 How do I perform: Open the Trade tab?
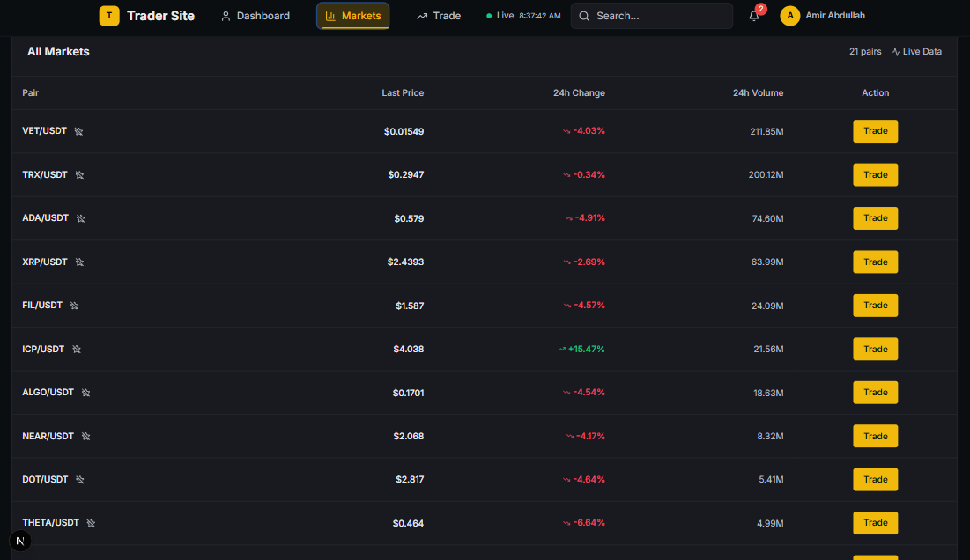tap(439, 15)
